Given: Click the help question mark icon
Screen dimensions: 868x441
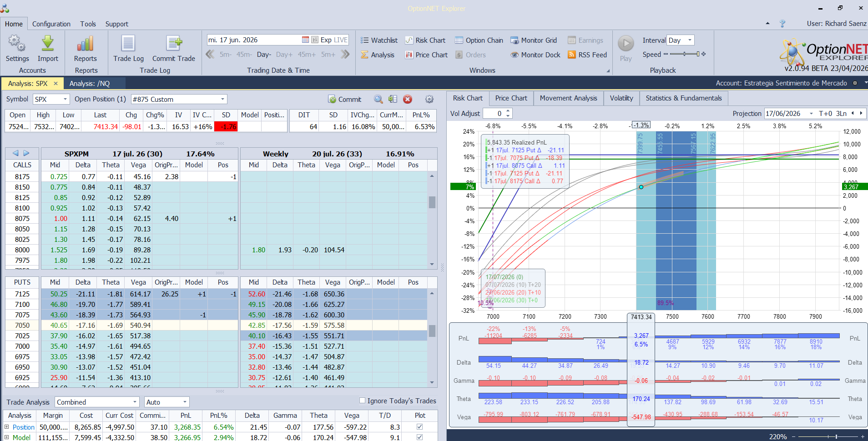Looking at the screenshot, I should click(x=782, y=24).
